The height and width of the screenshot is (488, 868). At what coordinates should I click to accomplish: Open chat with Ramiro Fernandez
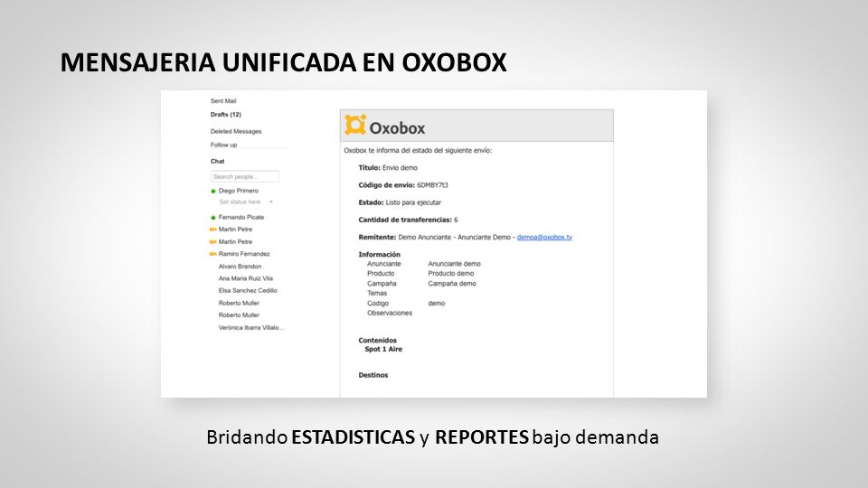(244, 254)
